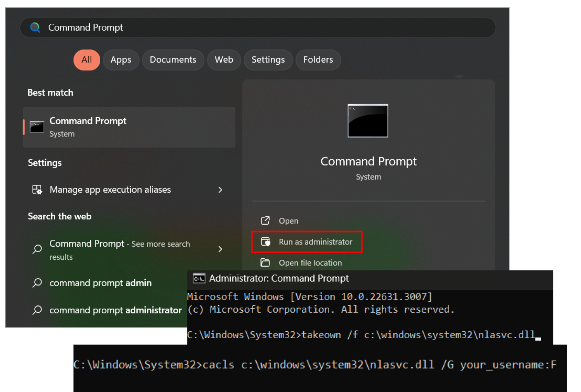Select the 'command prompt administrator' suggestion
The image size is (581, 392).
(x=115, y=310)
